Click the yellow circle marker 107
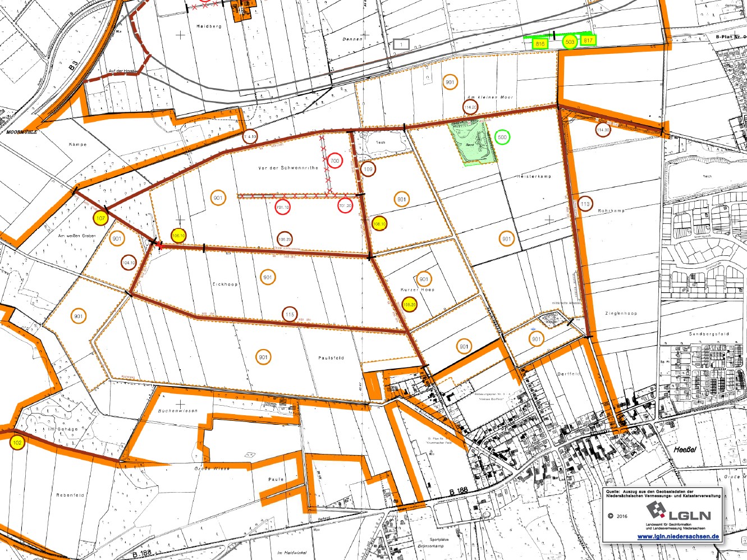This screenshot has width=747, height=560. [x=100, y=218]
